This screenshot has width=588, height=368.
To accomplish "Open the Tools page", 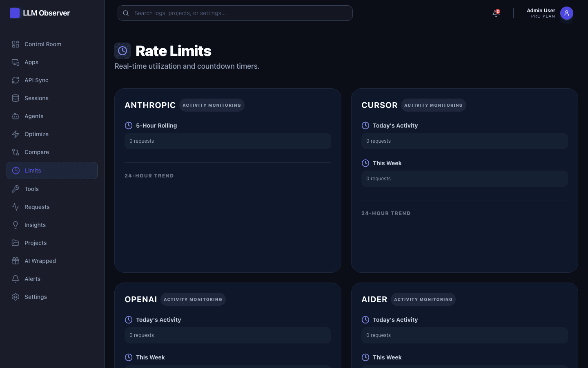I will coord(52,189).
